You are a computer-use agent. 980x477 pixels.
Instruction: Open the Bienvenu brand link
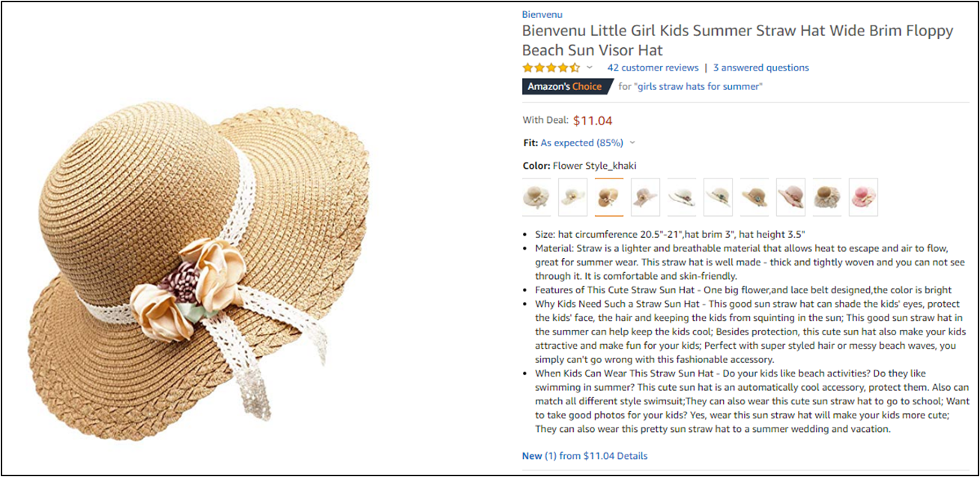(x=542, y=14)
